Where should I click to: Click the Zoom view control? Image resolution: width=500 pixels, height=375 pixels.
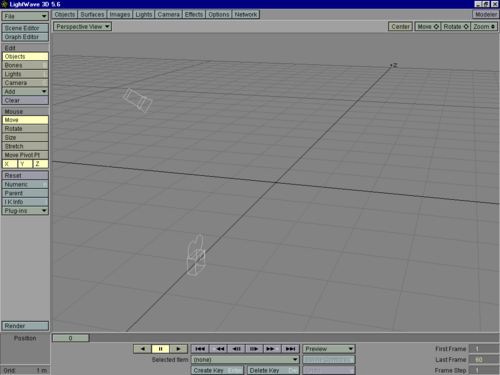click(484, 27)
